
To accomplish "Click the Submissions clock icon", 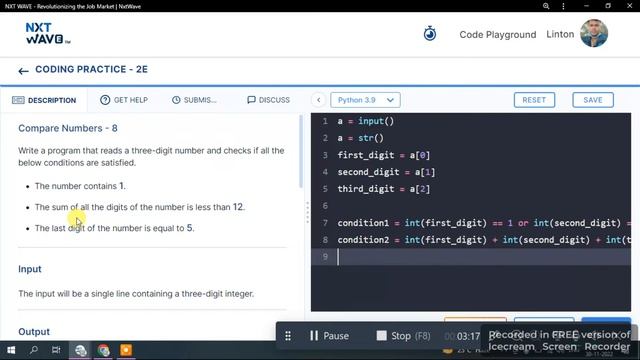I will [176, 100].
